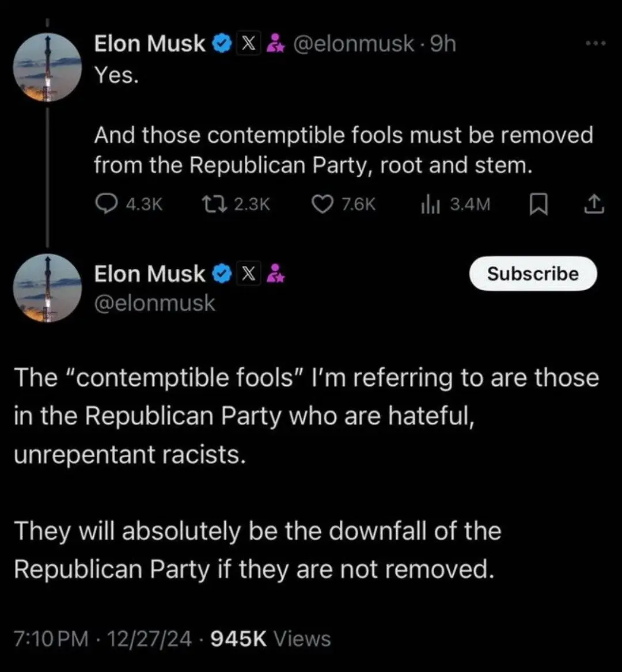Click the @elonmusk handle beside 9h
622x672 pixels.
tap(354, 44)
